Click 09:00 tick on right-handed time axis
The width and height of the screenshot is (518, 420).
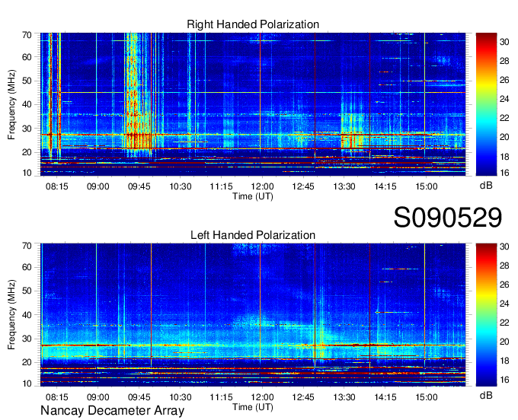(98, 186)
